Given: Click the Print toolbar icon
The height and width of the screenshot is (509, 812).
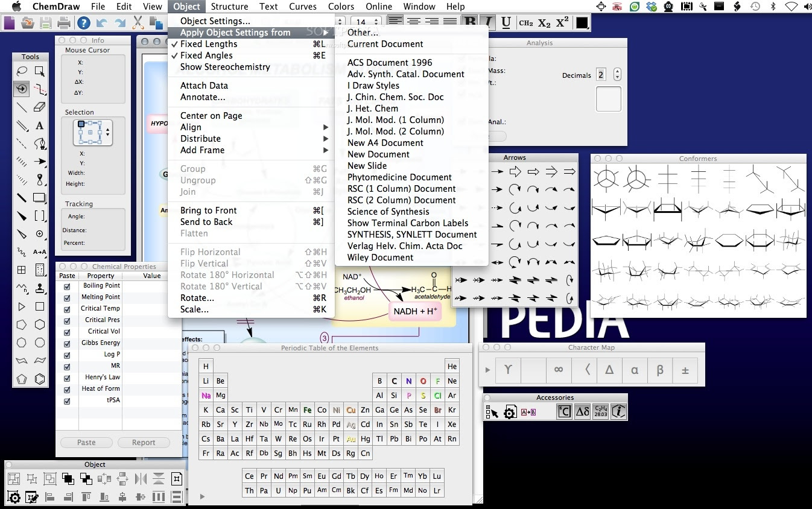Looking at the screenshot, I should click(64, 24).
